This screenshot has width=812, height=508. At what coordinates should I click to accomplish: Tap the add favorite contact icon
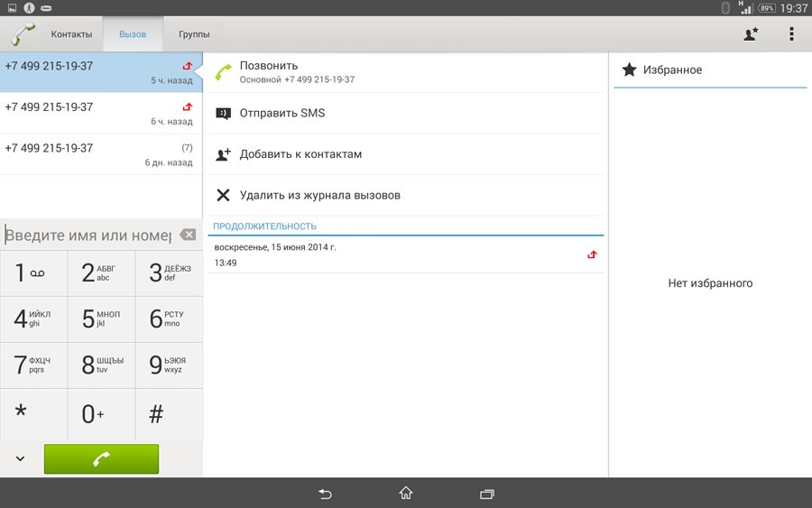coord(751,34)
